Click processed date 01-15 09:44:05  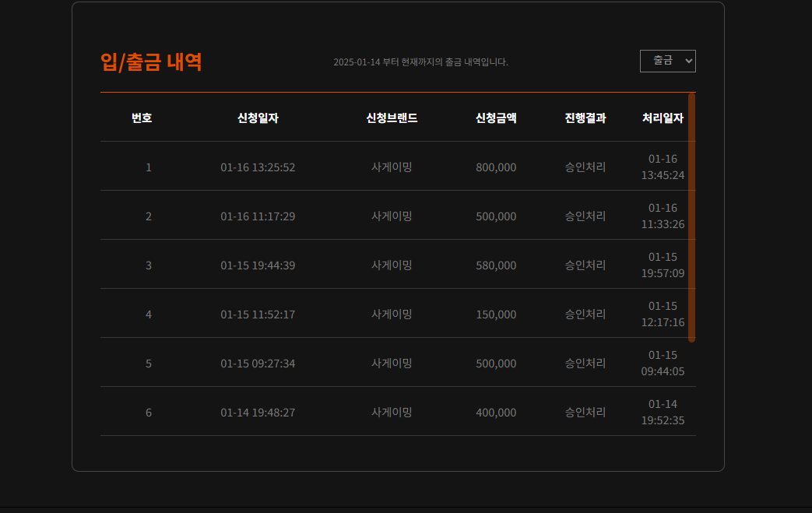pyautogui.click(x=663, y=363)
